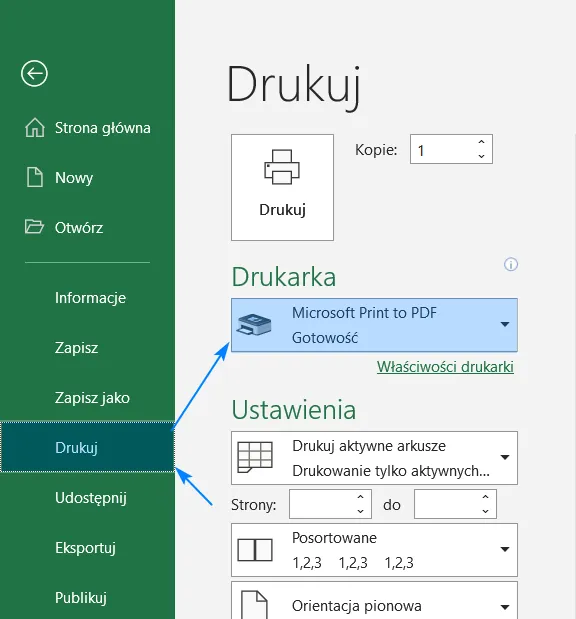
Task: Open Udostępnij in the sidebar
Action: tap(87, 497)
